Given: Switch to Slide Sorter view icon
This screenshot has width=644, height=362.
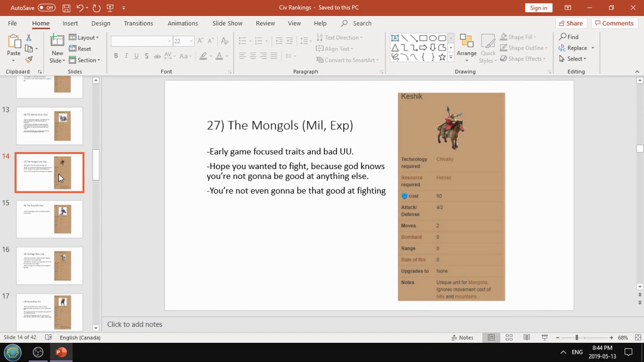Looking at the screenshot, I should 509,337.
